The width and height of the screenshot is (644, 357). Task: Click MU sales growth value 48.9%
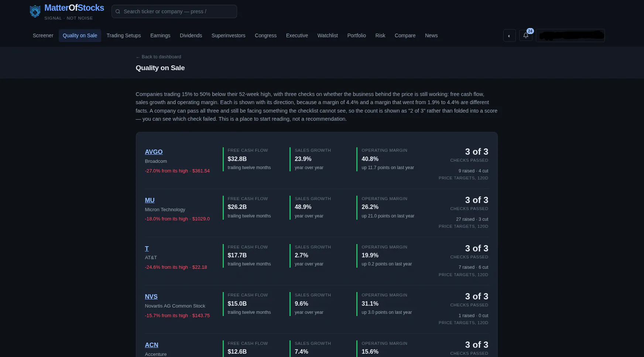tap(303, 207)
